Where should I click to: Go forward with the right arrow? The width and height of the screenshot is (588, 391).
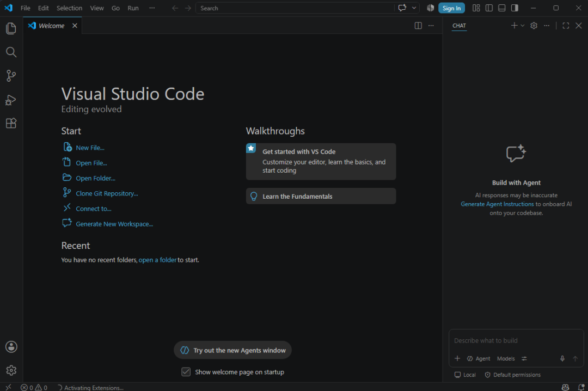click(x=188, y=8)
